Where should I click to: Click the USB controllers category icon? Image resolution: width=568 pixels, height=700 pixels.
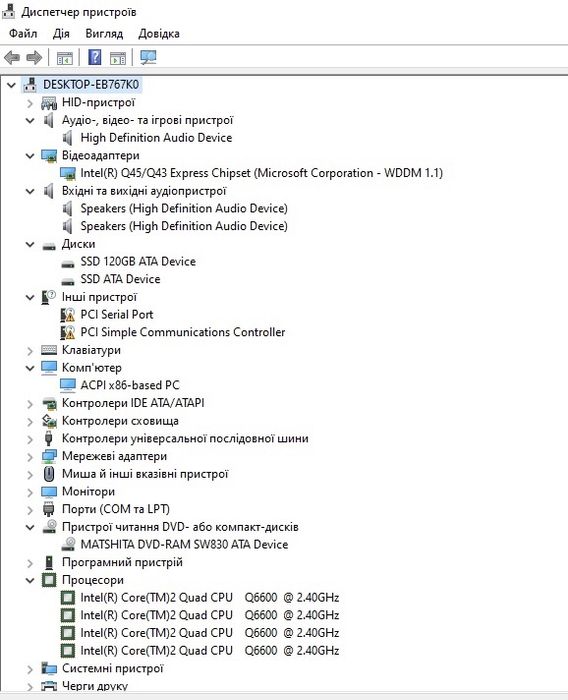coord(49,438)
